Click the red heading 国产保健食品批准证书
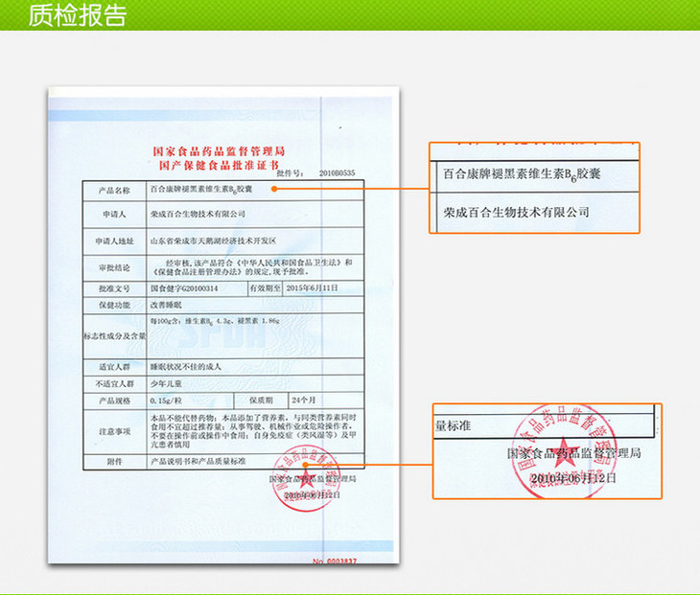Screen dimensions: 700x595 point(219,166)
